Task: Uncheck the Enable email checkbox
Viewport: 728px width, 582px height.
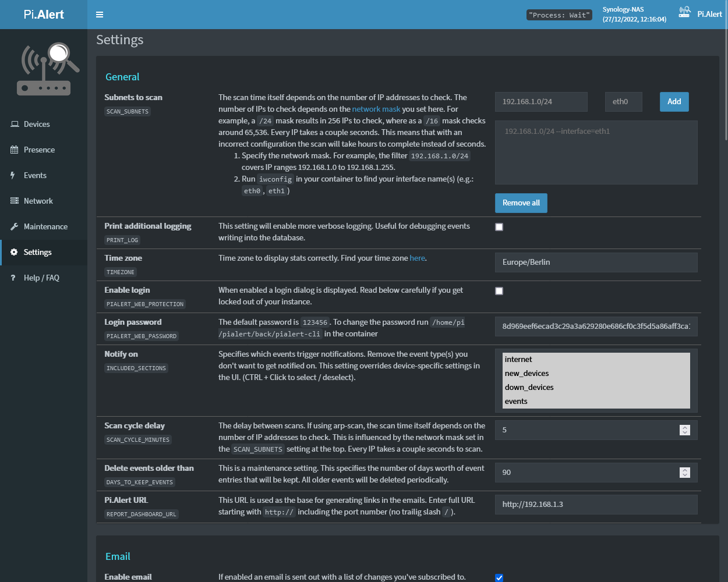Action: pos(499,577)
